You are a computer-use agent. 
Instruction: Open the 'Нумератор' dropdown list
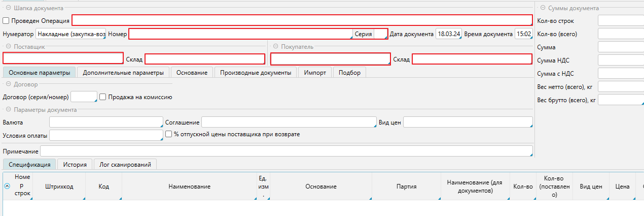click(71, 34)
